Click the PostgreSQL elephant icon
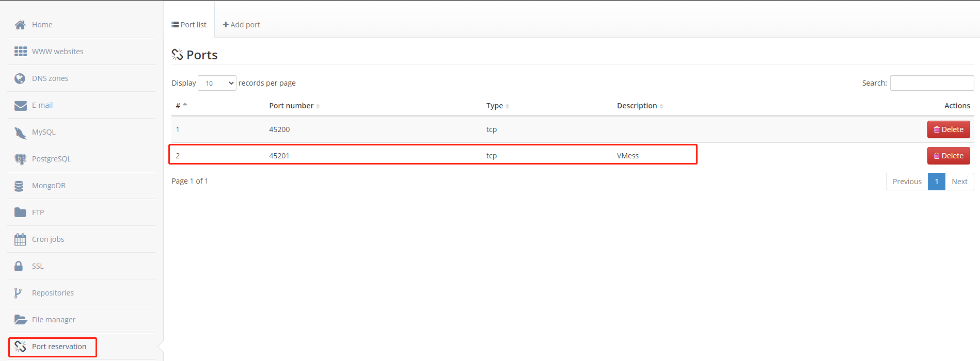The image size is (980, 361). click(x=20, y=159)
